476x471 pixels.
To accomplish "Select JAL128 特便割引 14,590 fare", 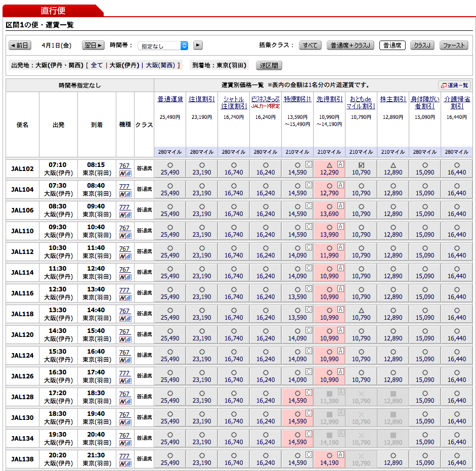I will [297, 397].
